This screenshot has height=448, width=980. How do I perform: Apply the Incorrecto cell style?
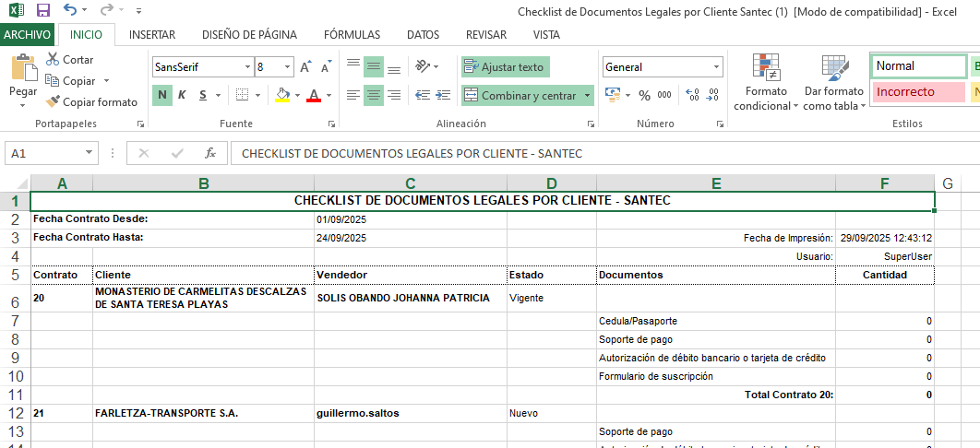[917, 92]
